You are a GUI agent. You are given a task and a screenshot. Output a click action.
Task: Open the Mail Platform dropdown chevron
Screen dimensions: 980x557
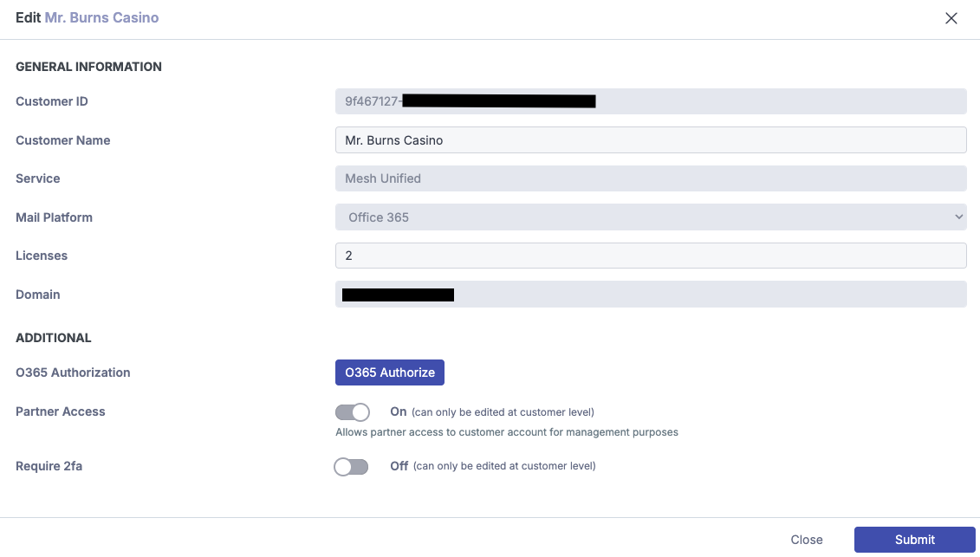pos(958,217)
